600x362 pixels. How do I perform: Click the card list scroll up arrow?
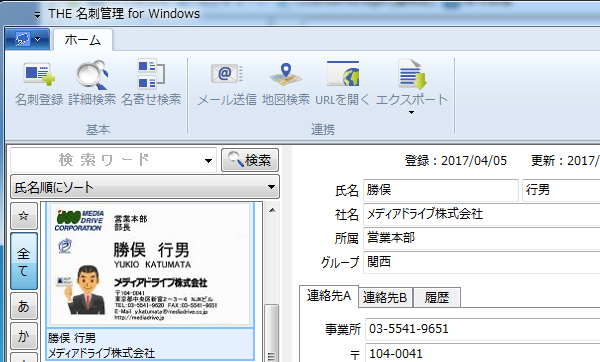point(272,210)
